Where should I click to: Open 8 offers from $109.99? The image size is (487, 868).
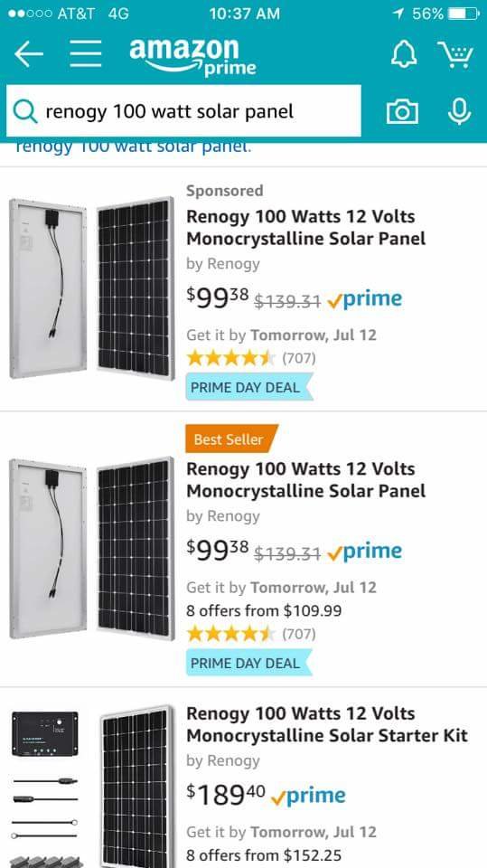coord(264,611)
